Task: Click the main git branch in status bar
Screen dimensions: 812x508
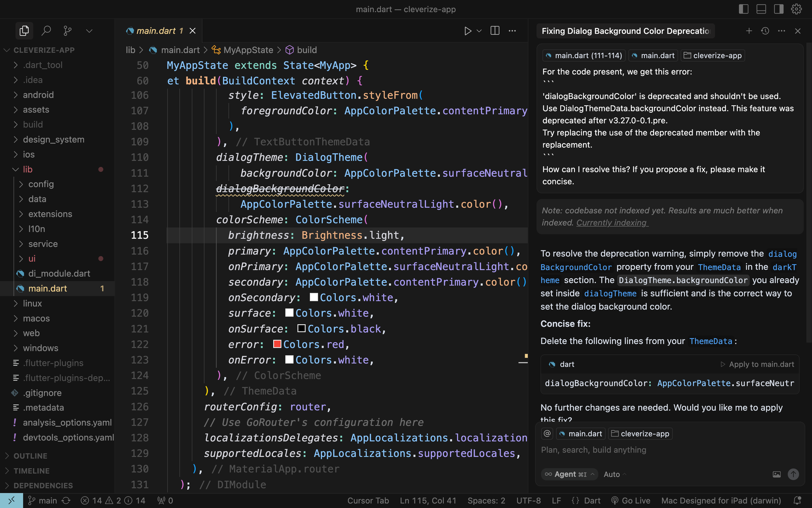Action: point(43,501)
